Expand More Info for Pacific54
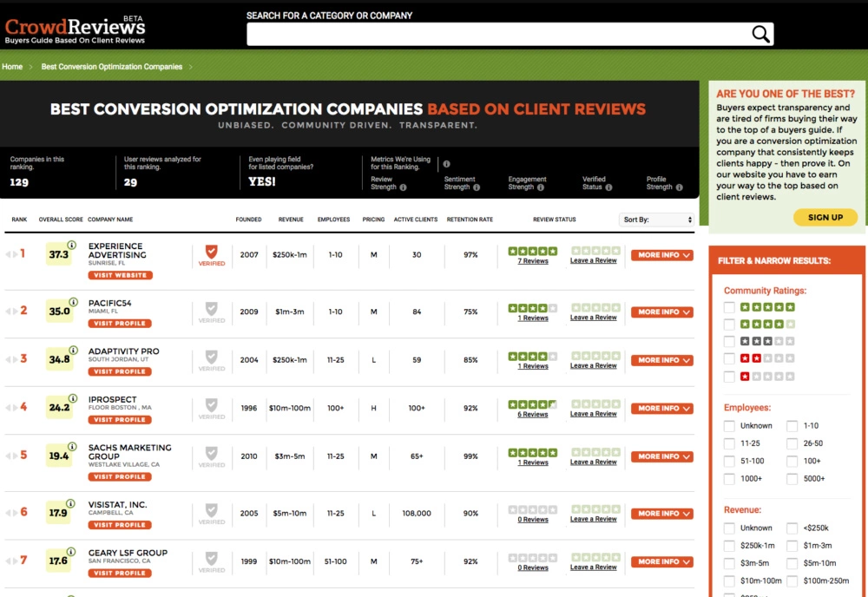This screenshot has width=868, height=597. (x=662, y=312)
